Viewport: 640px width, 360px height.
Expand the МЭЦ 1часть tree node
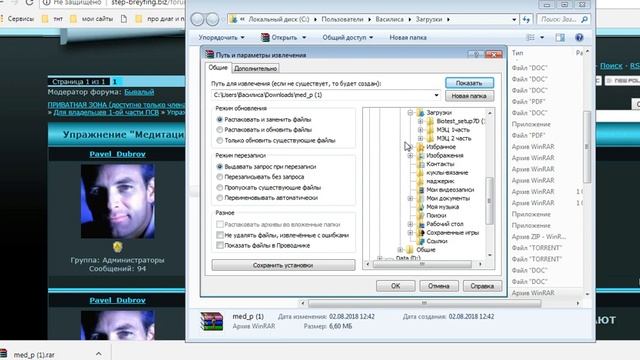(420, 130)
